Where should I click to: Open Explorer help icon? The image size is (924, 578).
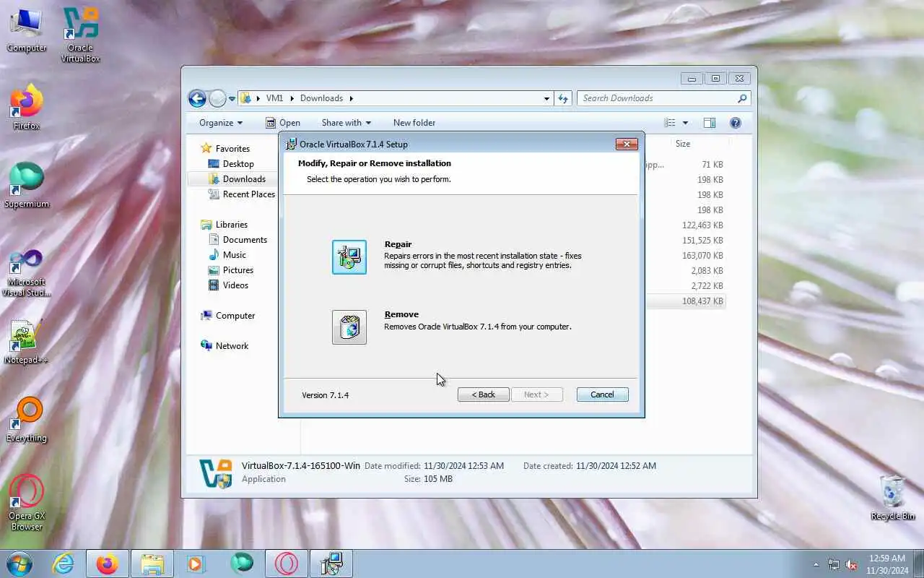coord(736,123)
